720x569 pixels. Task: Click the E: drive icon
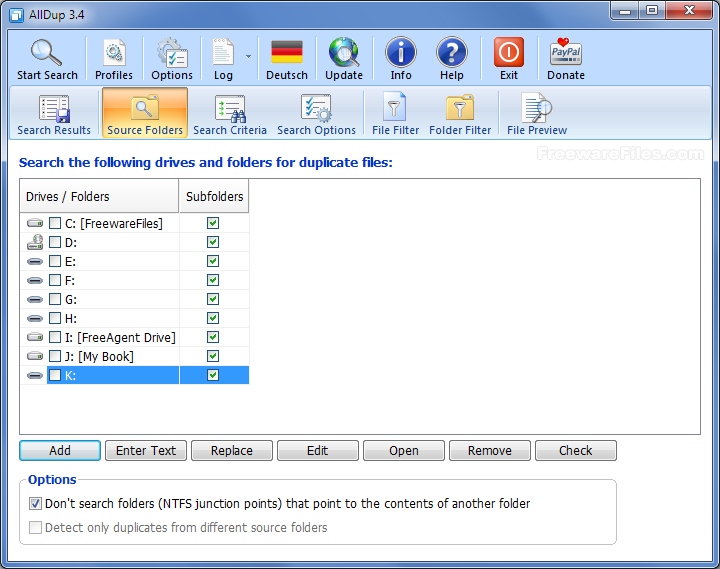click(35, 261)
